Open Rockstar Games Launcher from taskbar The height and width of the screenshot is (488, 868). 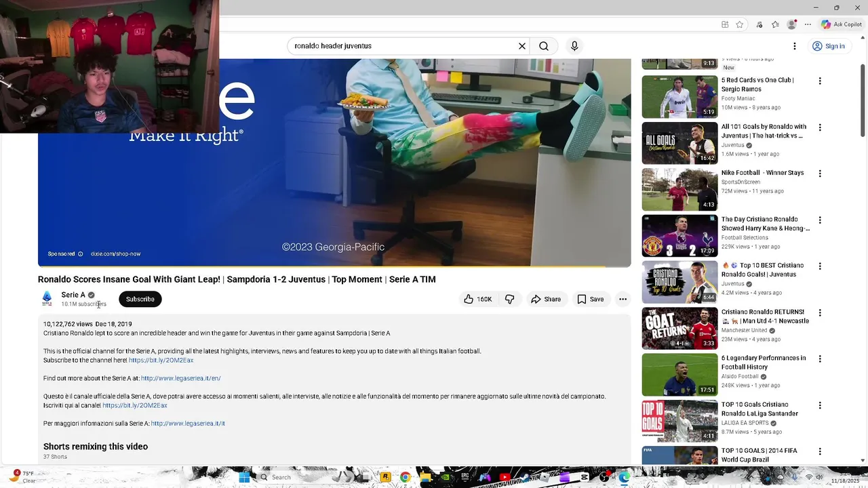(386, 477)
